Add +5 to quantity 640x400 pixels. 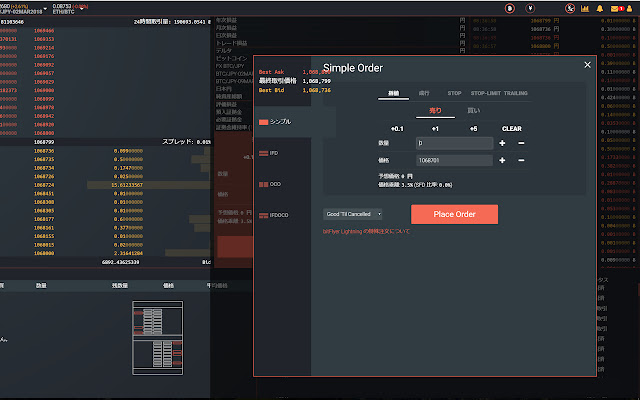[473, 129]
